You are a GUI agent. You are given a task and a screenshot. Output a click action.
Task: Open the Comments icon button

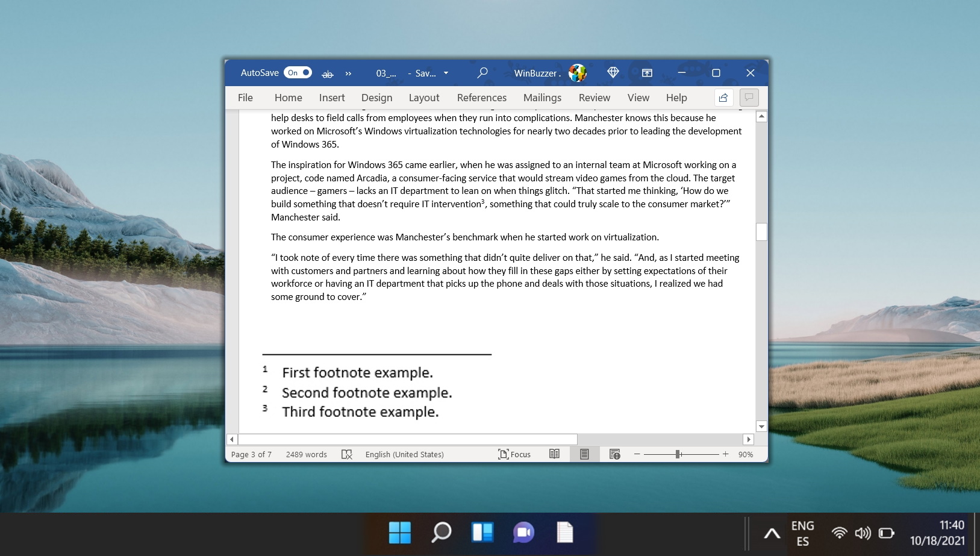click(749, 98)
